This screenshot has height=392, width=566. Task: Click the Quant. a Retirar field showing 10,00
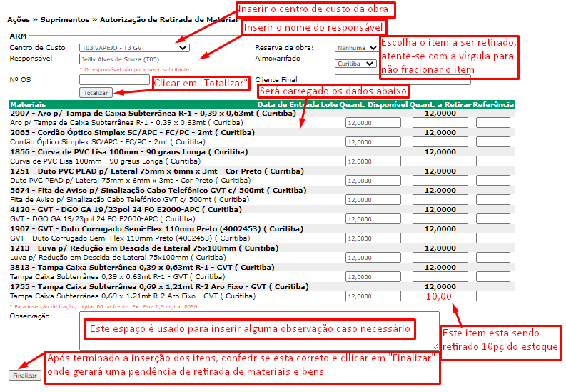440,296
